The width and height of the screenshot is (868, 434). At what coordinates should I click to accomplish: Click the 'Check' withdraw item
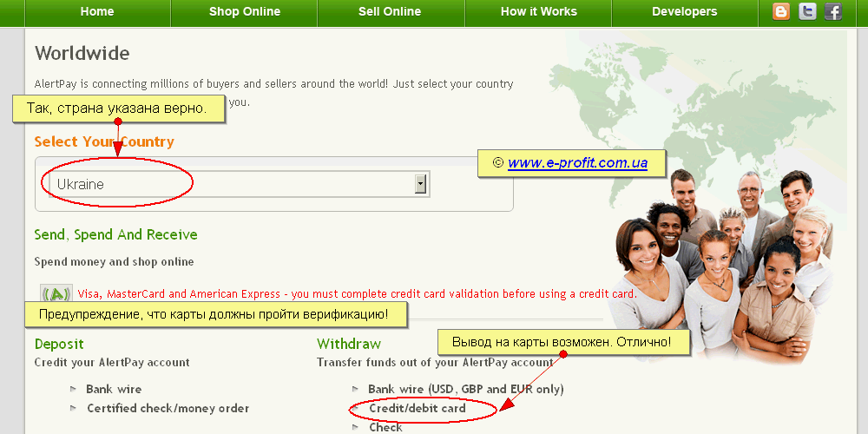pos(386,427)
